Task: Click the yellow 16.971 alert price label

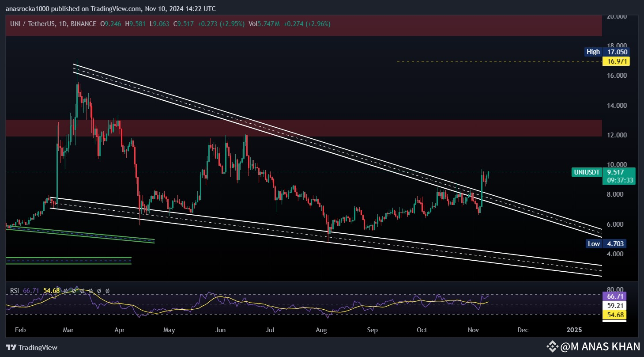Action: pyautogui.click(x=617, y=61)
